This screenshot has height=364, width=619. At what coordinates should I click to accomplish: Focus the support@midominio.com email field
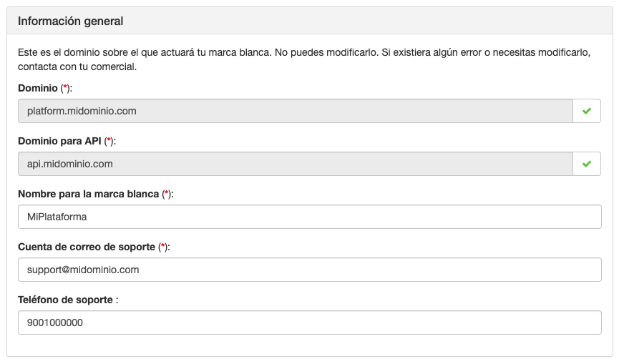[309, 270]
